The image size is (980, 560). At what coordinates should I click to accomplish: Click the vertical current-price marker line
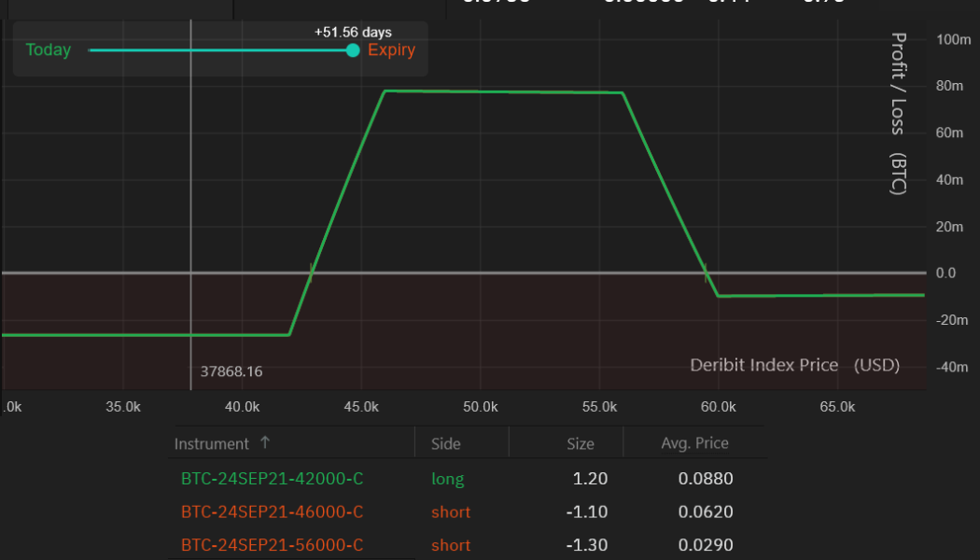coord(191,187)
